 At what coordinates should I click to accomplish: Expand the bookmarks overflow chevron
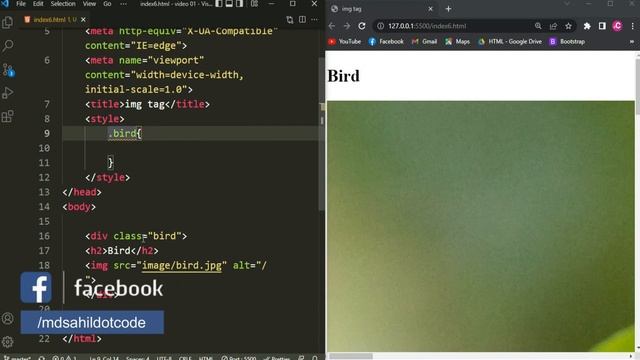click(632, 42)
